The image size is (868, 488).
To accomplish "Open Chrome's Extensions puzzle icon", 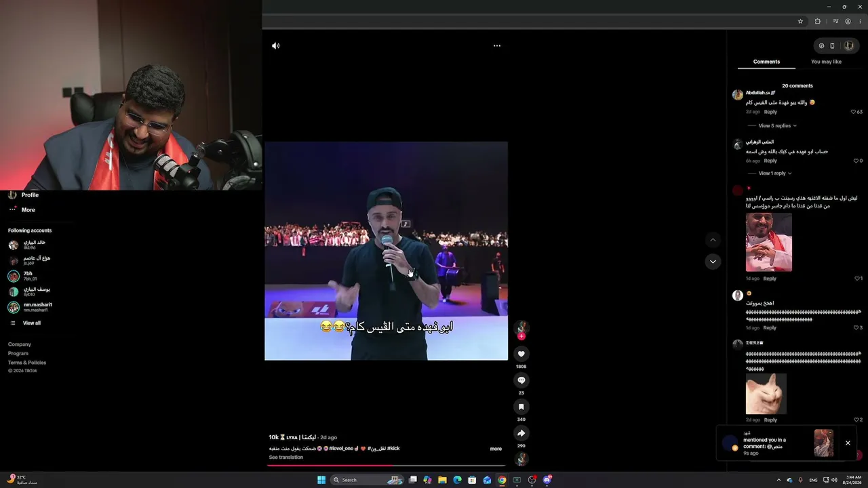I will (x=818, y=21).
